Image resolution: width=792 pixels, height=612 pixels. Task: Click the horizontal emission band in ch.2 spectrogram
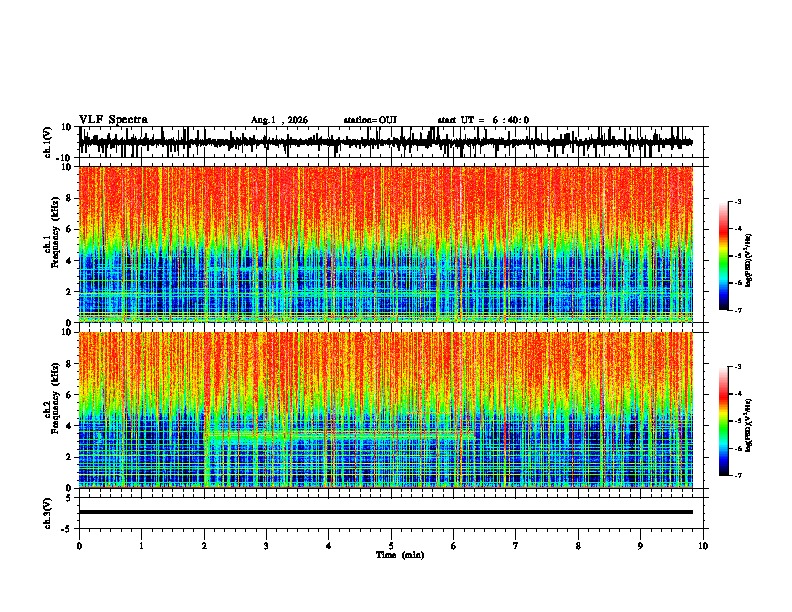[339, 434]
